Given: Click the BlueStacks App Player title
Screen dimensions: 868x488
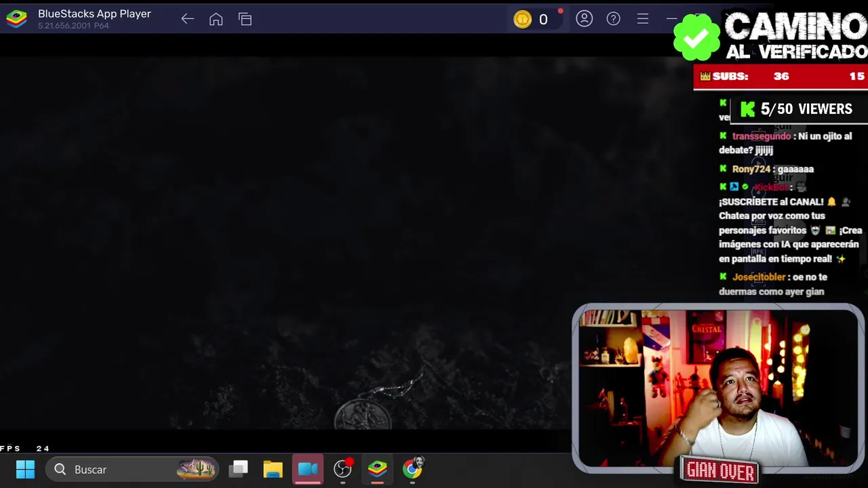Looking at the screenshot, I should pyautogui.click(x=94, y=14).
